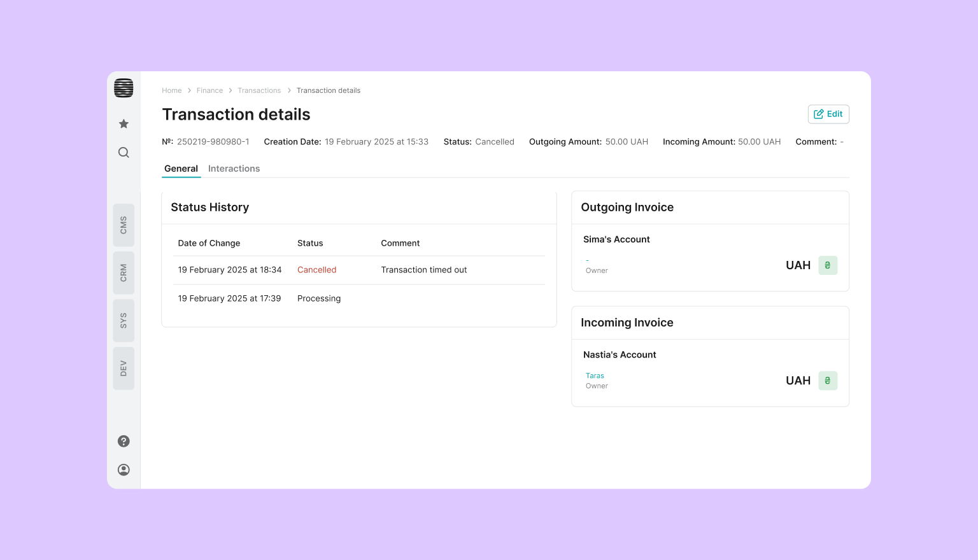Viewport: 978px width, 560px height.
Task: Expand the DEV sidebar section
Action: tap(124, 368)
